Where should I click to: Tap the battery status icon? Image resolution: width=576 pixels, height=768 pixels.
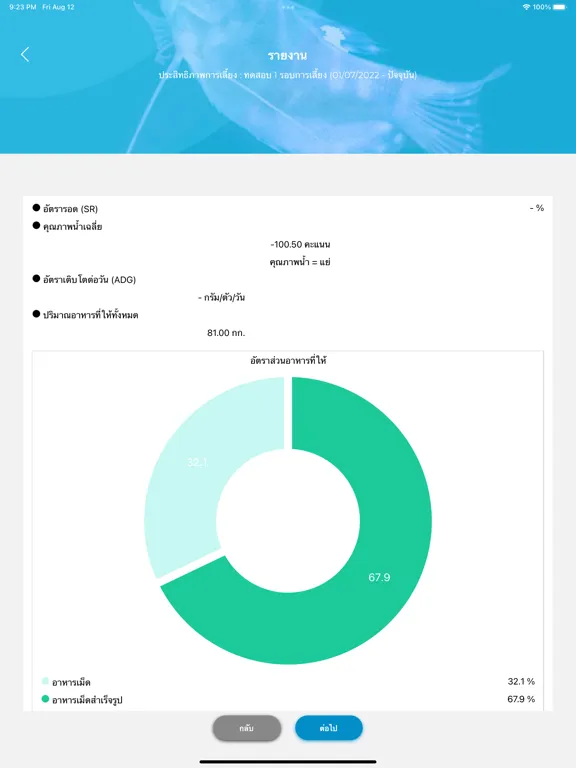tap(560, 7)
